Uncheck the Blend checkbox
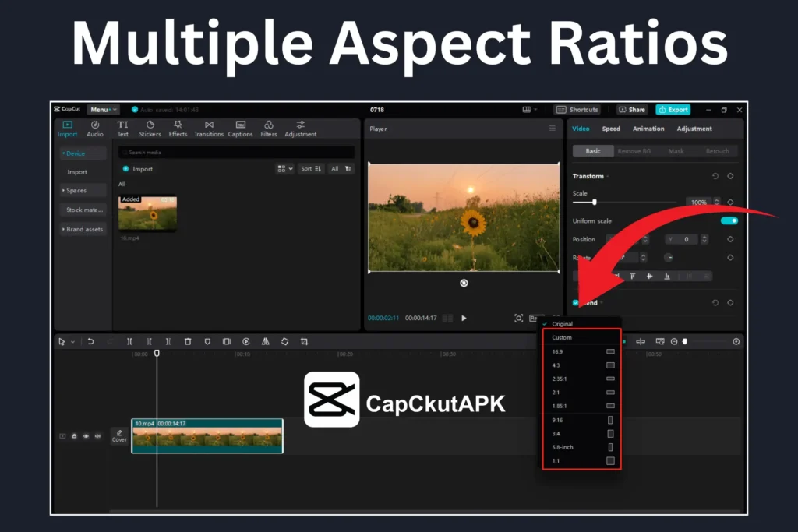This screenshot has height=532, width=798. point(576,303)
